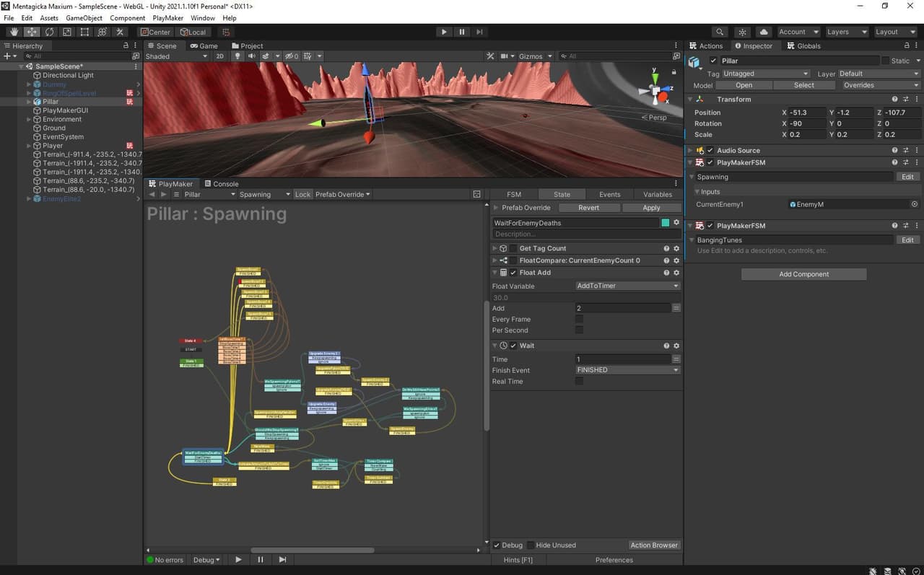
Task: Select the Rect transform tool
Action: tap(84, 32)
